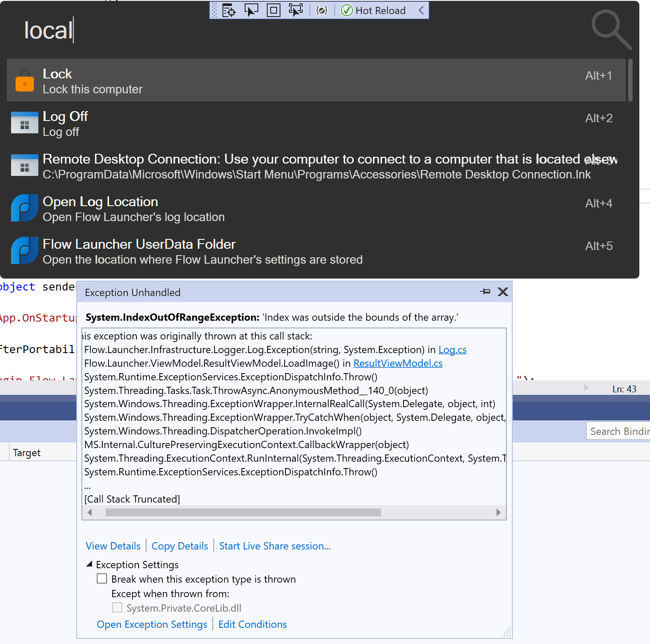The width and height of the screenshot is (650, 644).
Task: Click the Target column header
Action: (x=26, y=453)
